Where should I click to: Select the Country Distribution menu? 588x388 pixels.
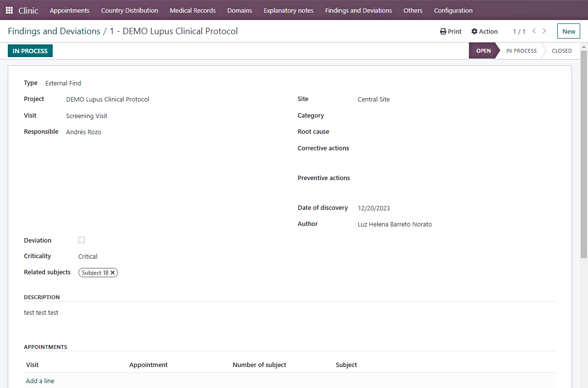tap(129, 10)
